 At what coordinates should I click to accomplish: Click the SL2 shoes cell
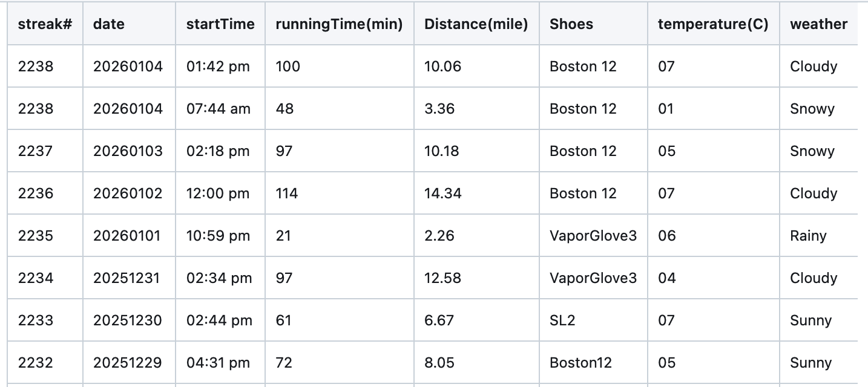coord(562,320)
